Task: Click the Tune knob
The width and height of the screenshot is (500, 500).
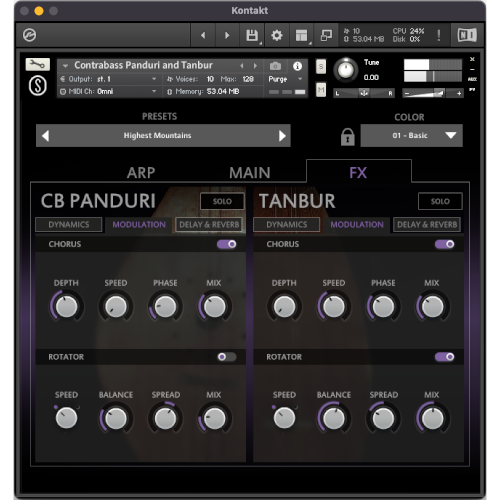Action: coord(346,70)
